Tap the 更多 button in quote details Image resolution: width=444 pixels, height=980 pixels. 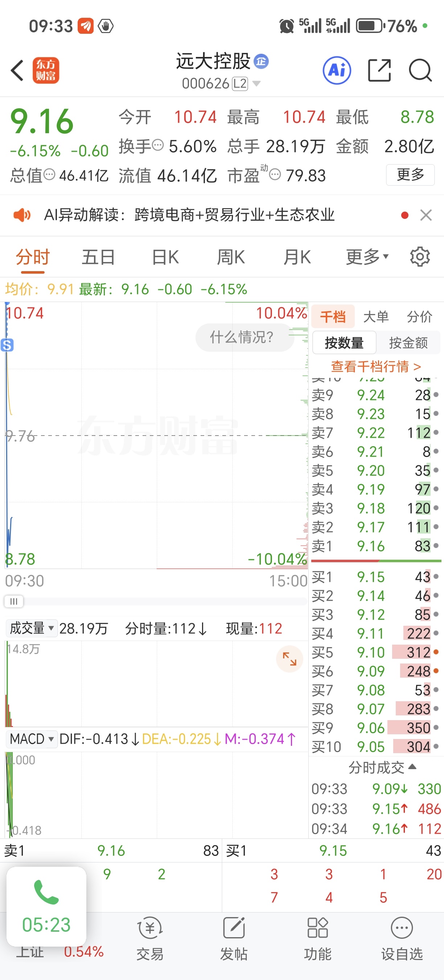point(411,175)
